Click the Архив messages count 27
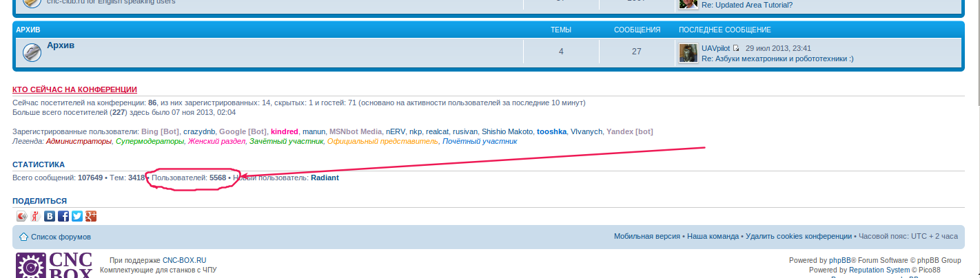Viewport: 980px width, 278px height. pyautogui.click(x=637, y=52)
